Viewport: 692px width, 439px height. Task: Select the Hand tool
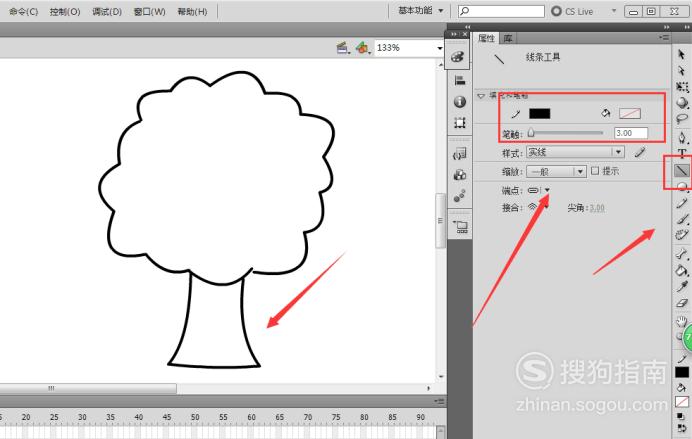point(682,321)
